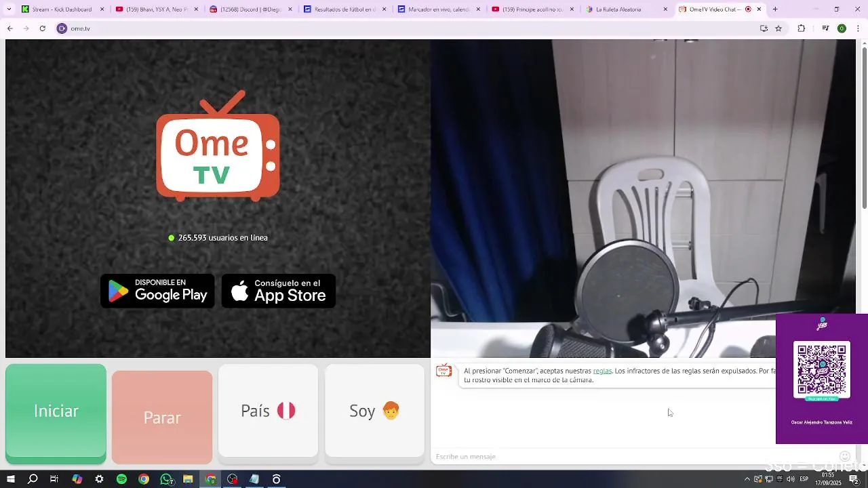Close the OmeTV Video Chat tab
Viewport: 868px width, 488px height.
click(x=759, y=9)
